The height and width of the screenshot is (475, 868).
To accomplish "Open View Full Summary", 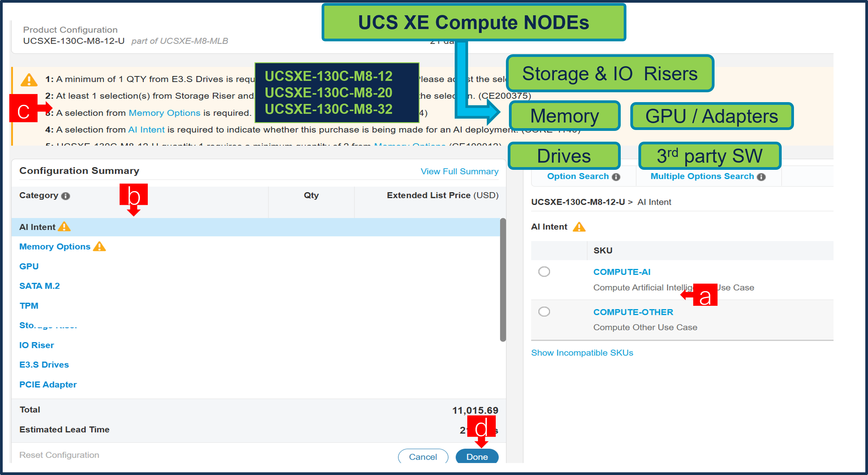I will click(x=459, y=171).
